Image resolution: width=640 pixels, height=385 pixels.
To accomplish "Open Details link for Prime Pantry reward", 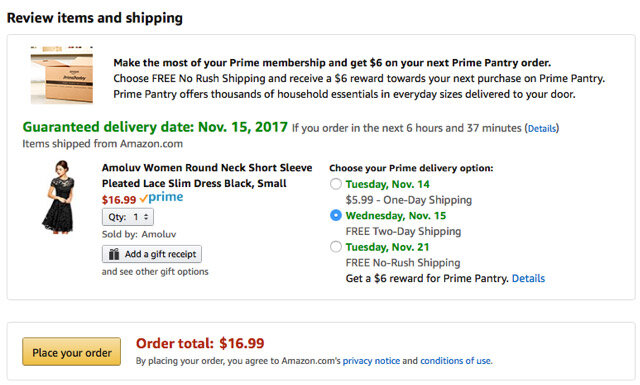I will (528, 278).
